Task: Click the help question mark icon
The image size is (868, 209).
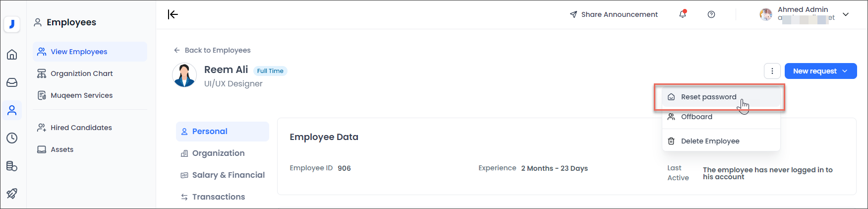Action: 711,14
